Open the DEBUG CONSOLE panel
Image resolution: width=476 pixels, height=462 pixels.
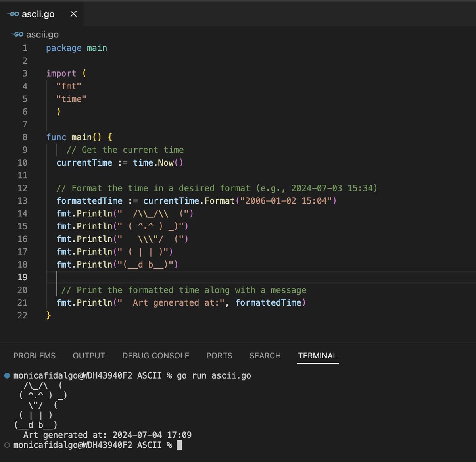pos(155,356)
